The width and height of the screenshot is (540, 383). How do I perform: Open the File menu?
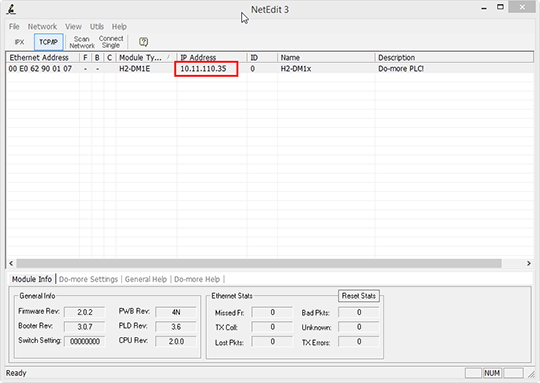[x=14, y=27]
